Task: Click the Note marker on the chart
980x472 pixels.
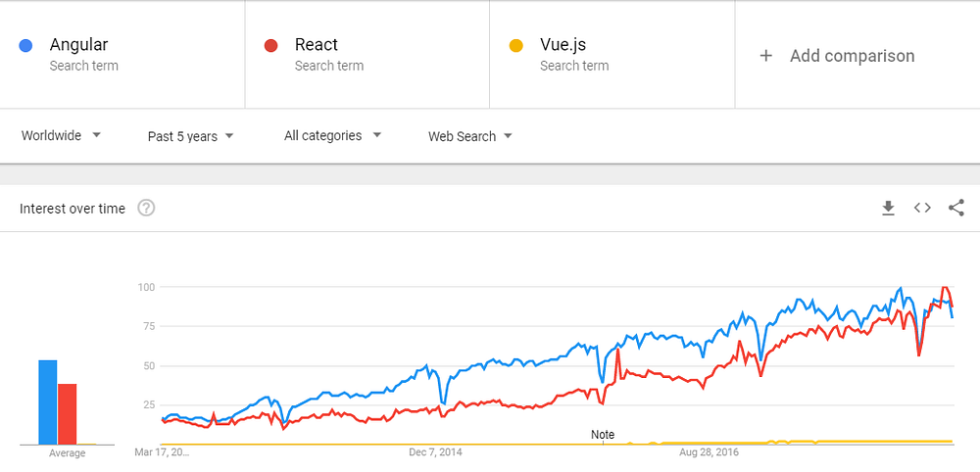Action: pyautogui.click(x=603, y=435)
